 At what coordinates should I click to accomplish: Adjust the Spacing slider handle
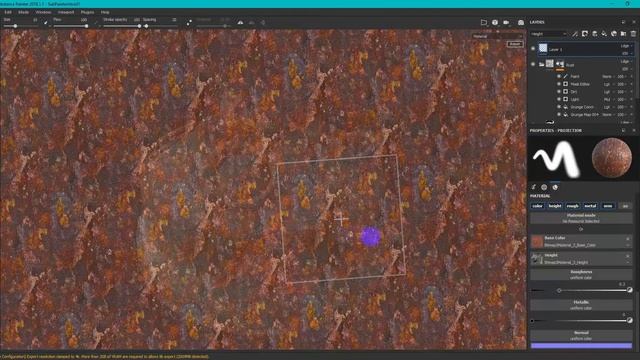[146, 26]
